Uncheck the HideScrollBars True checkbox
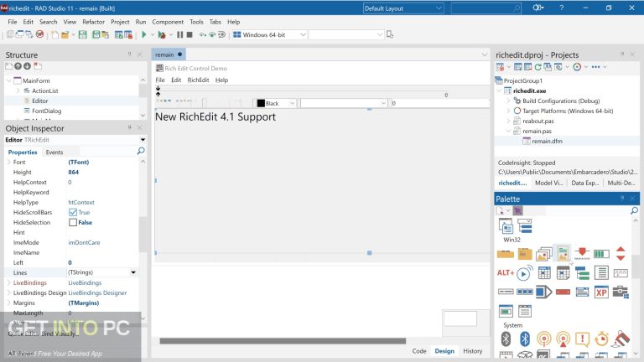Screen dimensions: 644x362 click(x=73, y=213)
